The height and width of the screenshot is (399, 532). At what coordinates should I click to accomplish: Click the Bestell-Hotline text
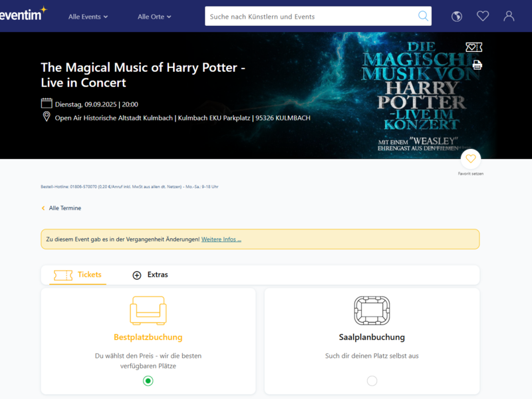129,187
